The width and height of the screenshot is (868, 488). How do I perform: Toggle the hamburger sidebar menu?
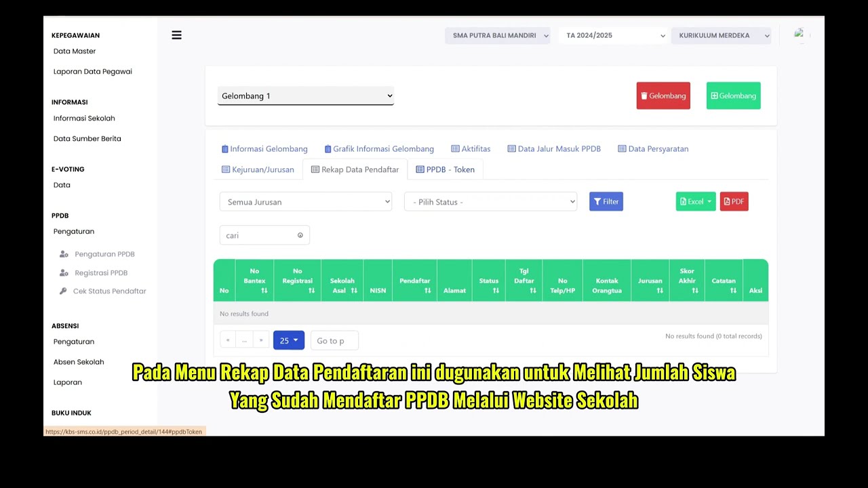coord(176,35)
